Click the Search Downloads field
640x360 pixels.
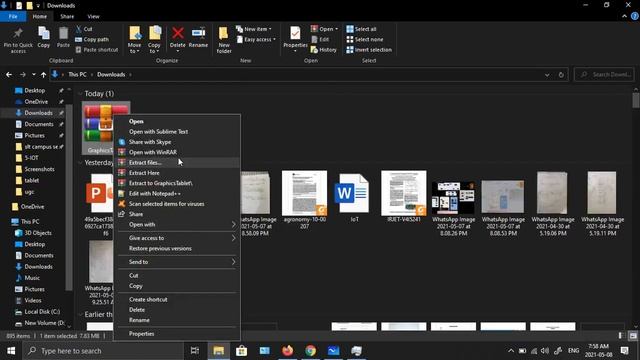[x=604, y=75]
